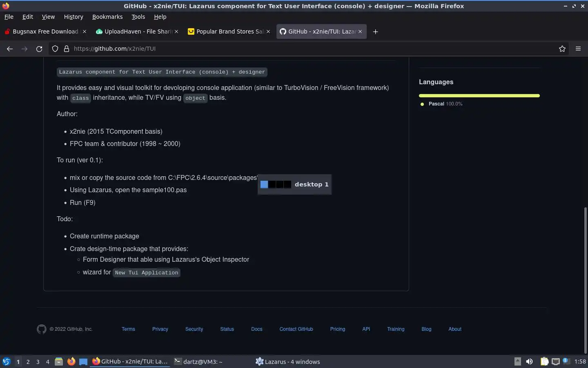Switch to workspace 3 in the pager
The image size is (588, 368).
(38, 361)
